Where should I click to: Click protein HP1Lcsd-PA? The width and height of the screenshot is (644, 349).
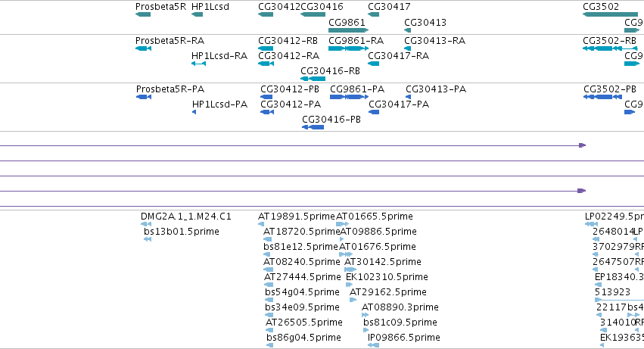pos(219,104)
